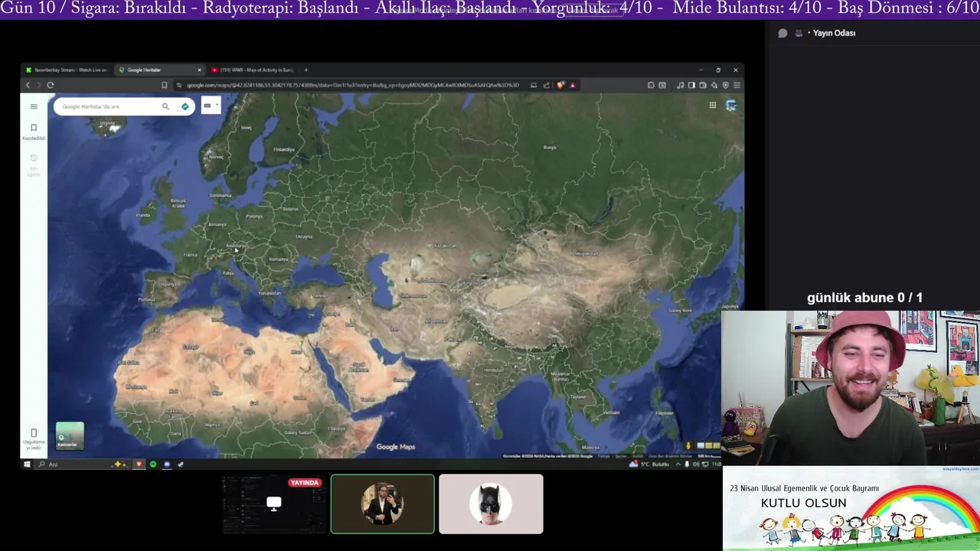This screenshot has width=980, height=551.
Task: Open the VPN shield icon in toolbar
Action: point(726,85)
